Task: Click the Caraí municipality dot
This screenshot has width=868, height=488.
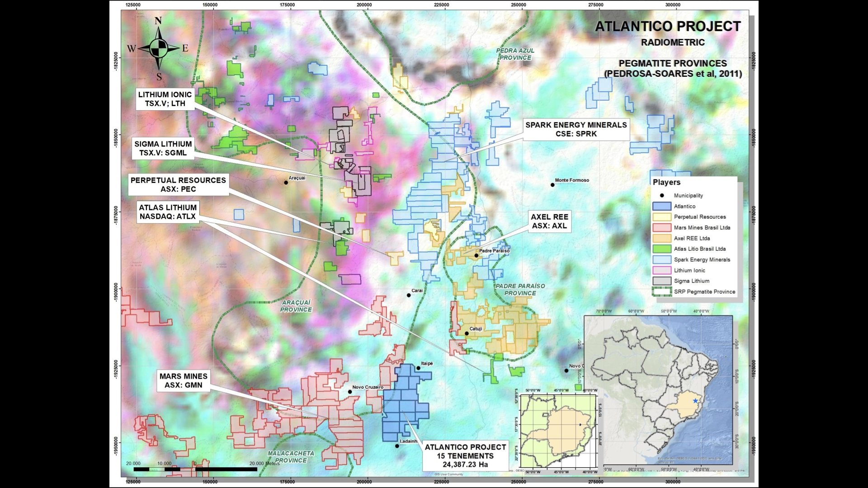Action: click(x=409, y=296)
